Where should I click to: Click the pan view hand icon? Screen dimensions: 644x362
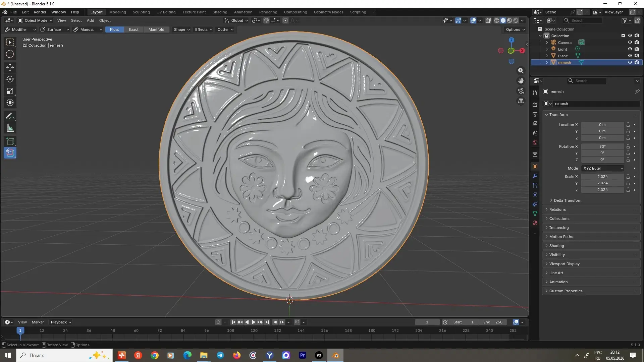click(x=521, y=81)
